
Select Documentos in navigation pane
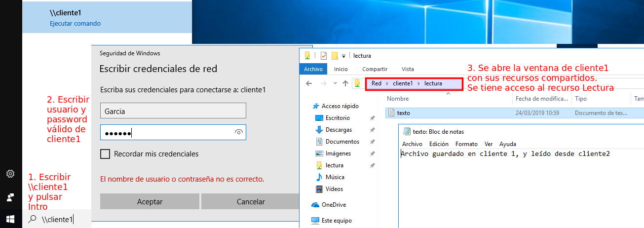(x=342, y=142)
